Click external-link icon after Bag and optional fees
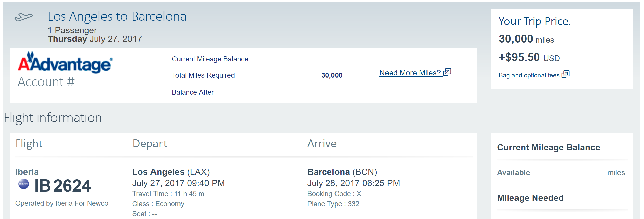This screenshot has width=644, height=219. pos(565,74)
